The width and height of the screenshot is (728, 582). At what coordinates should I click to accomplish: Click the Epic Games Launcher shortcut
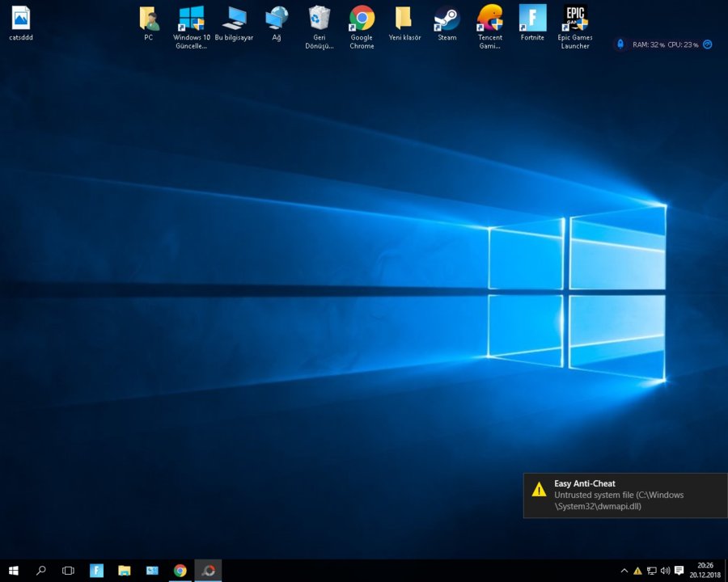575,19
